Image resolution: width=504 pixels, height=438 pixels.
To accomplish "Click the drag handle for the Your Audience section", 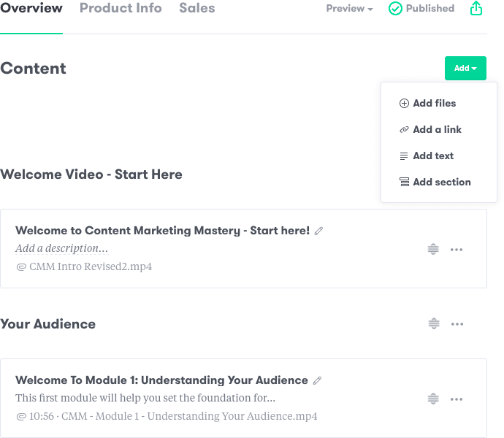I will click(x=434, y=323).
